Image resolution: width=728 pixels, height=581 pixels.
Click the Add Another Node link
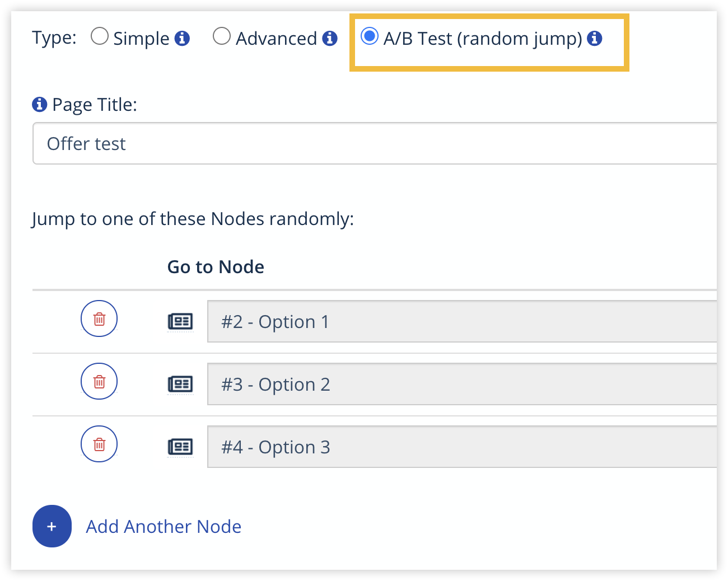163,527
